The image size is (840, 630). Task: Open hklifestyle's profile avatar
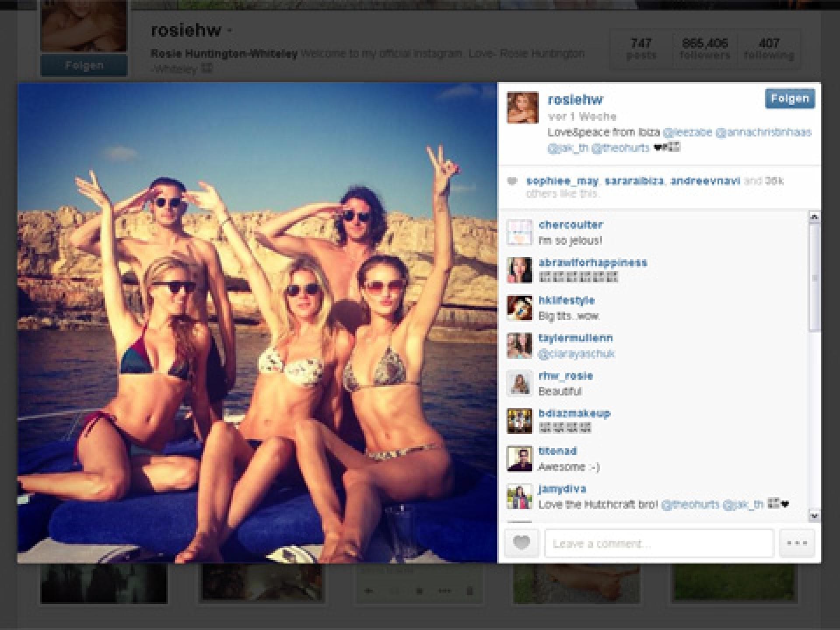pyautogui.click(x=519, y=308)
